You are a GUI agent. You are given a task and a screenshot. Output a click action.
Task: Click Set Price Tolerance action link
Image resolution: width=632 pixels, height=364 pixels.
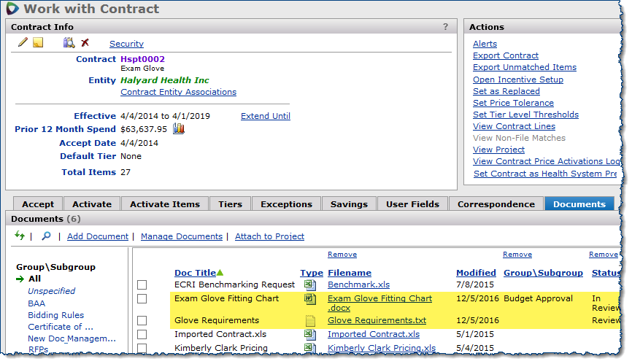513,103
